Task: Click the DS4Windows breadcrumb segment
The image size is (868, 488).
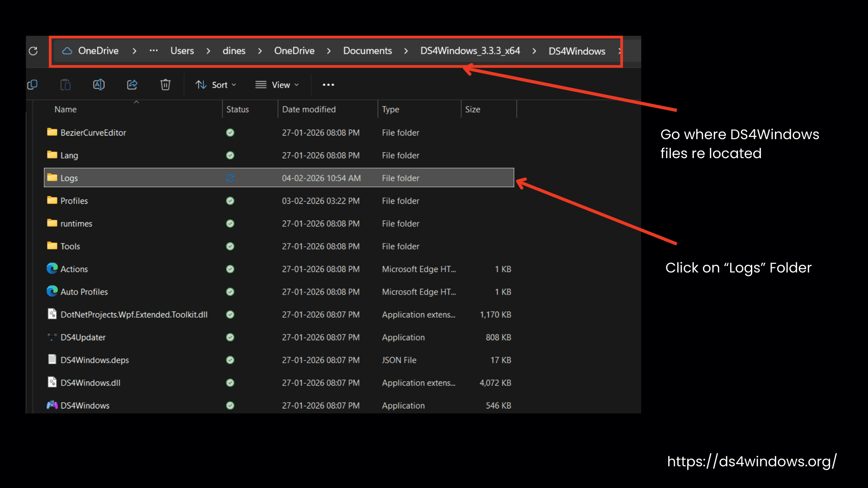Action: 577,51
